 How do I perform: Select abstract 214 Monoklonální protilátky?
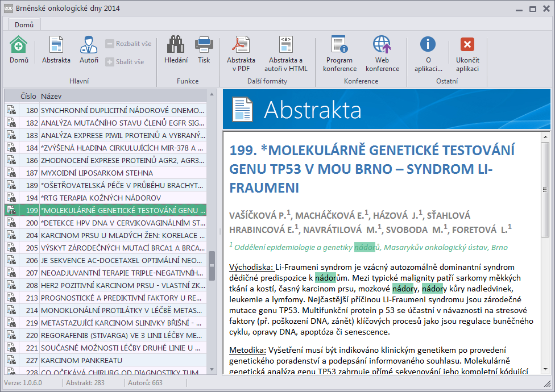coord(105,310)
